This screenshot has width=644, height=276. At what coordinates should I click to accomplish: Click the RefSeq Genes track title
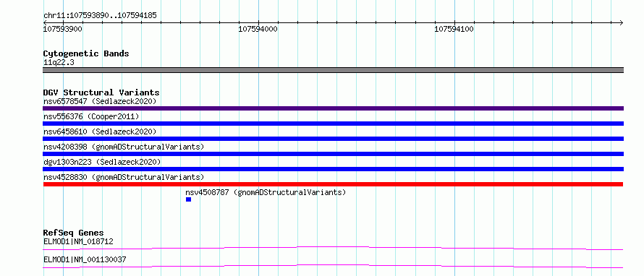[x=74, y=233]
